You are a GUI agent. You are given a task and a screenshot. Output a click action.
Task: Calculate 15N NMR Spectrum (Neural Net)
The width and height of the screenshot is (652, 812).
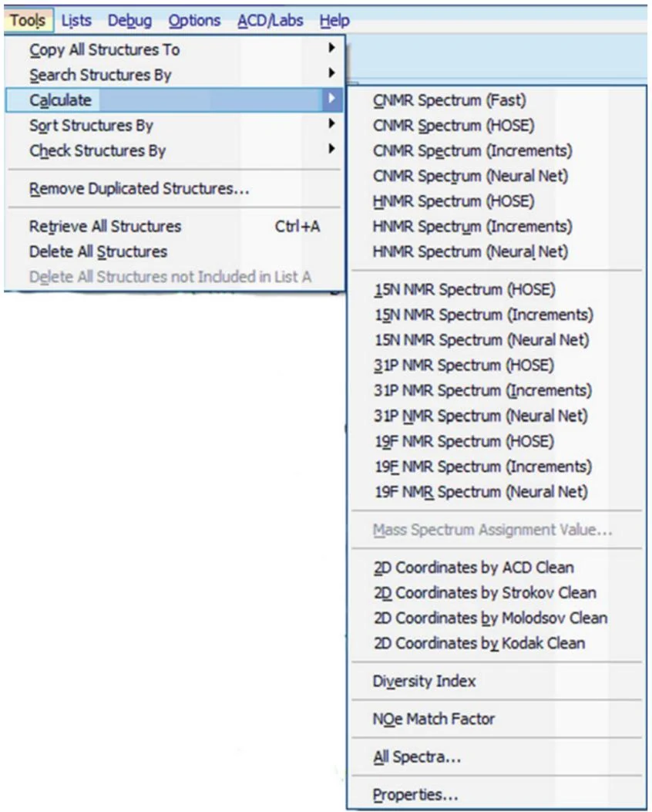(497, 340)
